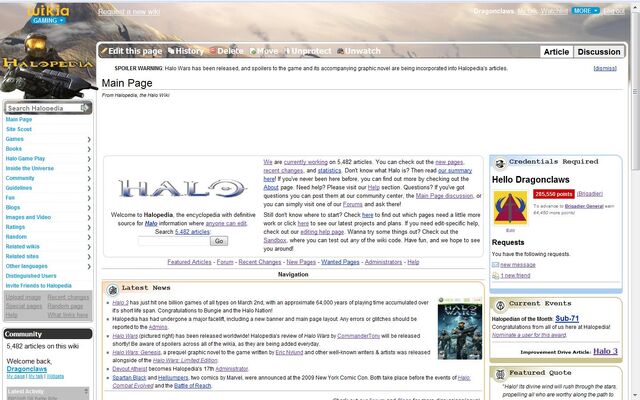Open Wanted Pages link

[340, 262]
